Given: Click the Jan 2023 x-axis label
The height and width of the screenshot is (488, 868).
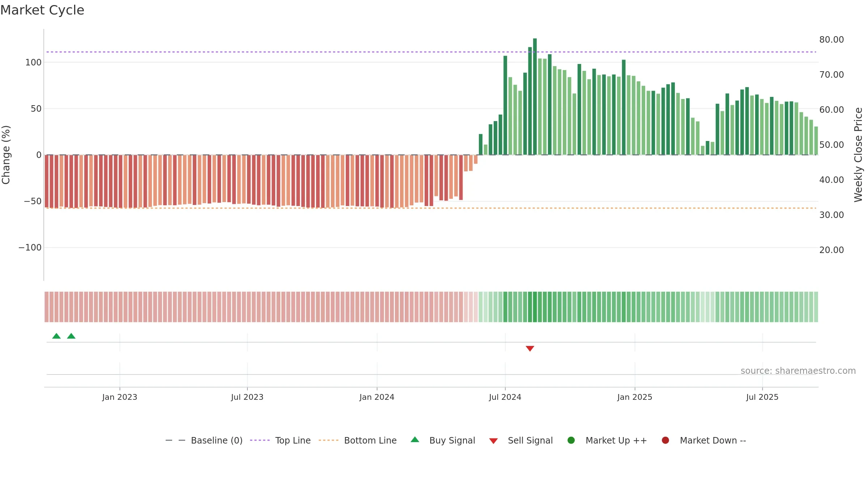Looking at the screenshot, I should pyautogui.click(x=120, y=397).
